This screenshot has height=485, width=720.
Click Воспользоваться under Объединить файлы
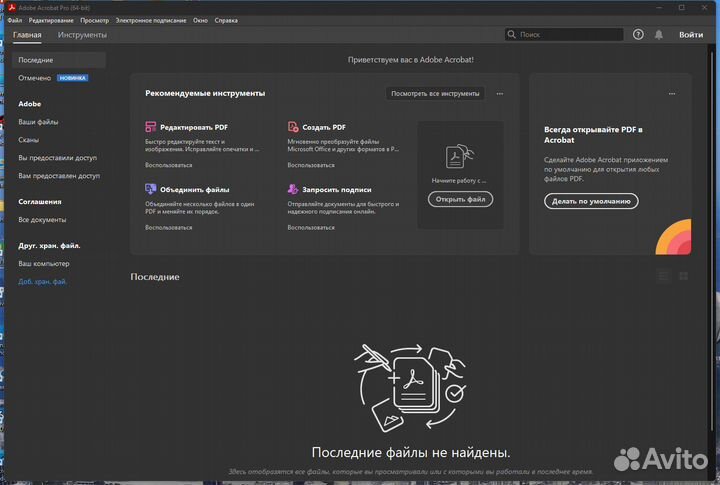click(x=169, y=227)
